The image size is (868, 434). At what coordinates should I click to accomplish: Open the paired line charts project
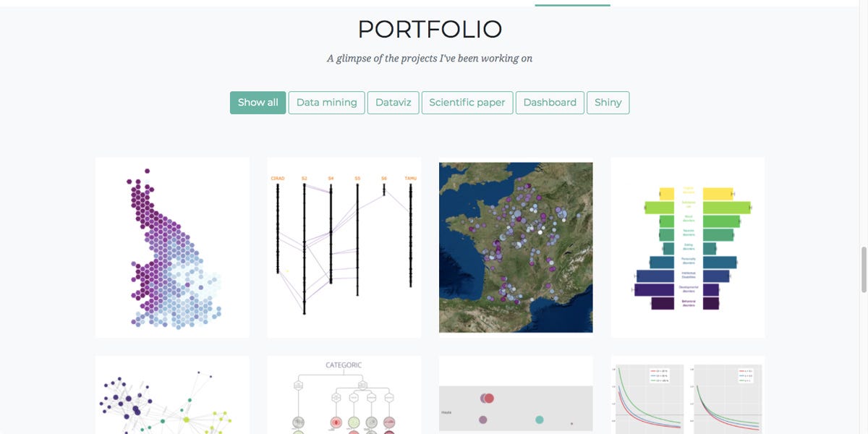(687, 398)
